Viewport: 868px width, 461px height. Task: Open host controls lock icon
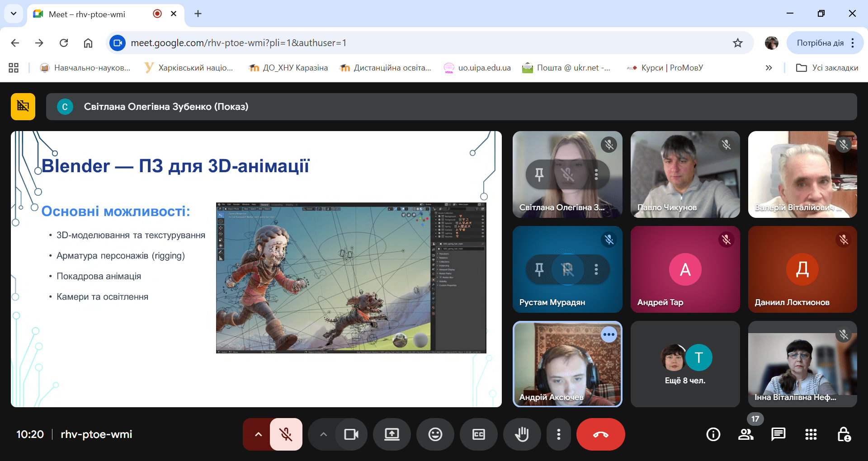(x=844, y=434)
